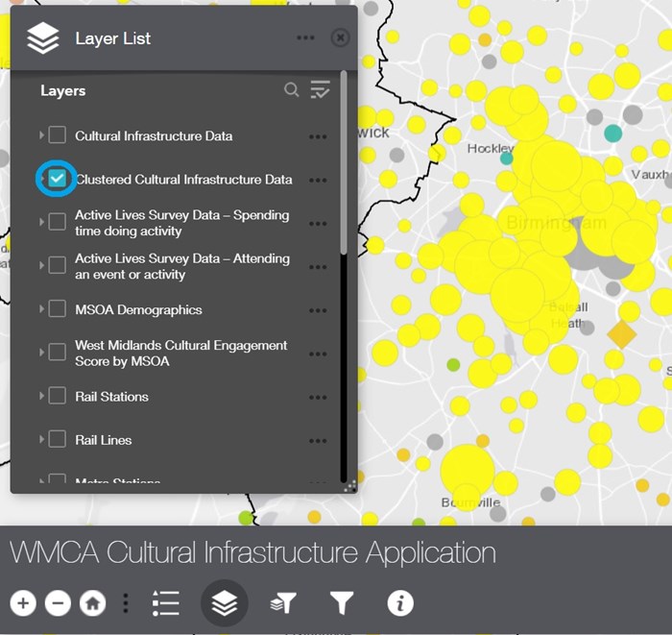Go to the default home extent

tap(92, 603)
